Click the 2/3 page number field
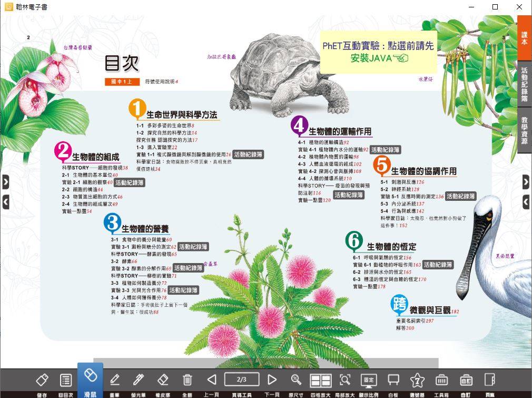The height and width of the screenshot is (398, 532). coord(242,380)
